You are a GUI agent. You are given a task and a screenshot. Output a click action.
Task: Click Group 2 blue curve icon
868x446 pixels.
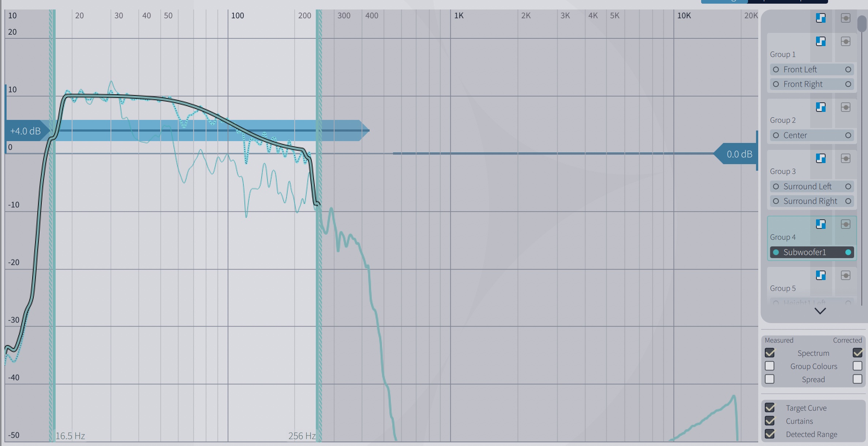tap(820, 107)
